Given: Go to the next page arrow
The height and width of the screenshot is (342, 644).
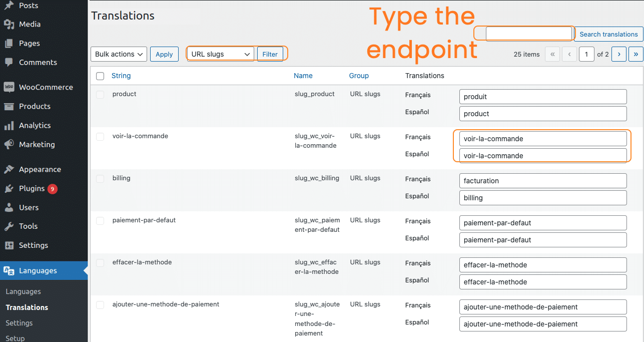Looking at the screenshot, I should pos(619,54).
